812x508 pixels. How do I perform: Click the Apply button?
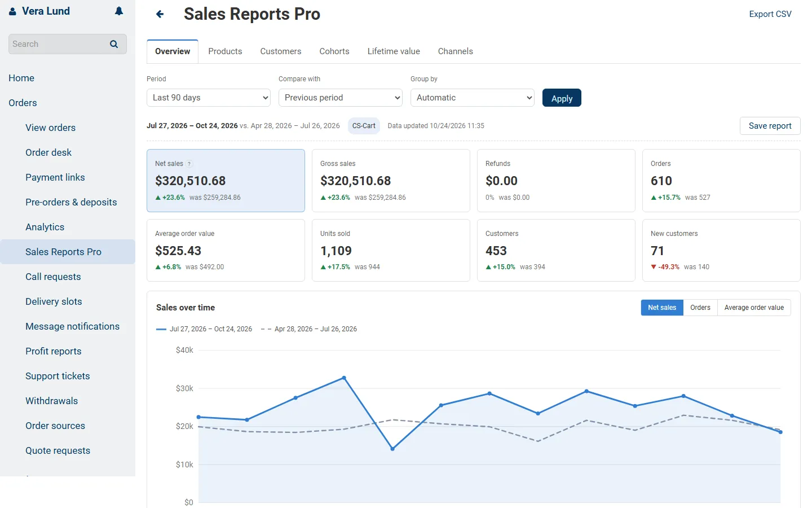click(562, 98)
